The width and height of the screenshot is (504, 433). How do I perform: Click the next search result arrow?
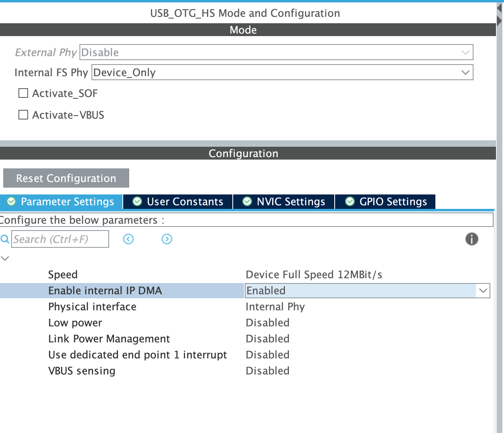click(x=167, y=239)
